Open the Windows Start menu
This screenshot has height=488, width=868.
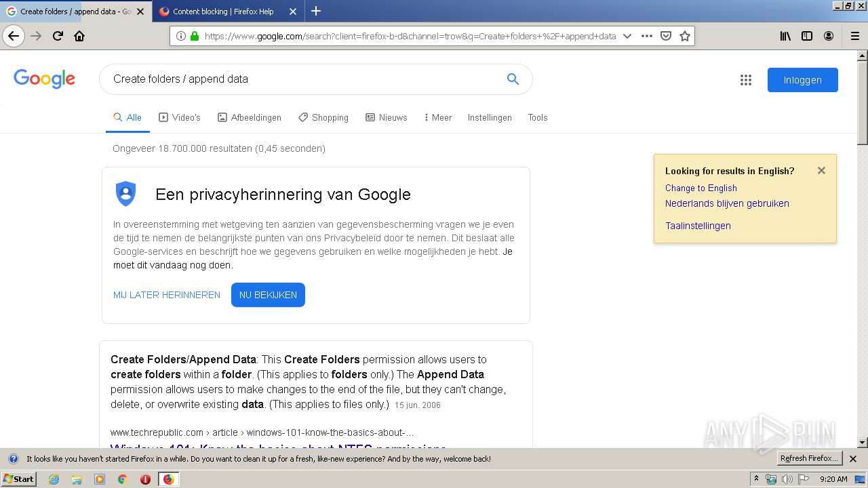coord(19,479)
